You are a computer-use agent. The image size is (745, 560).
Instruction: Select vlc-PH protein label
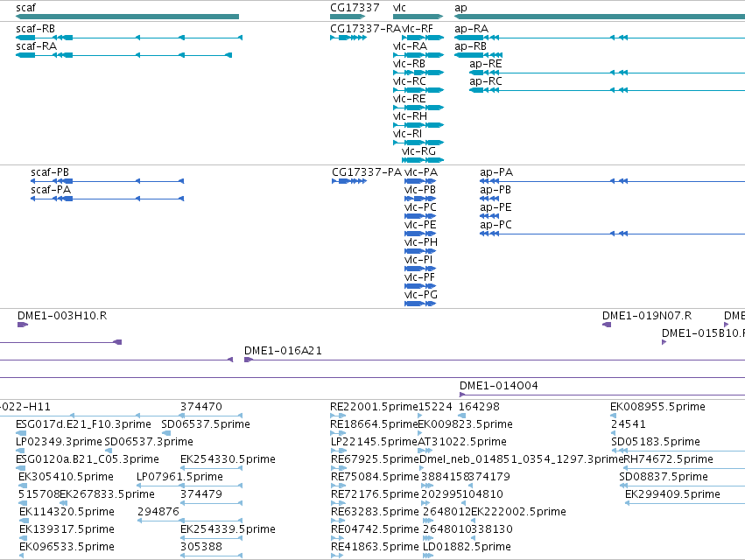pyautogui.click(x=421, y=242)
